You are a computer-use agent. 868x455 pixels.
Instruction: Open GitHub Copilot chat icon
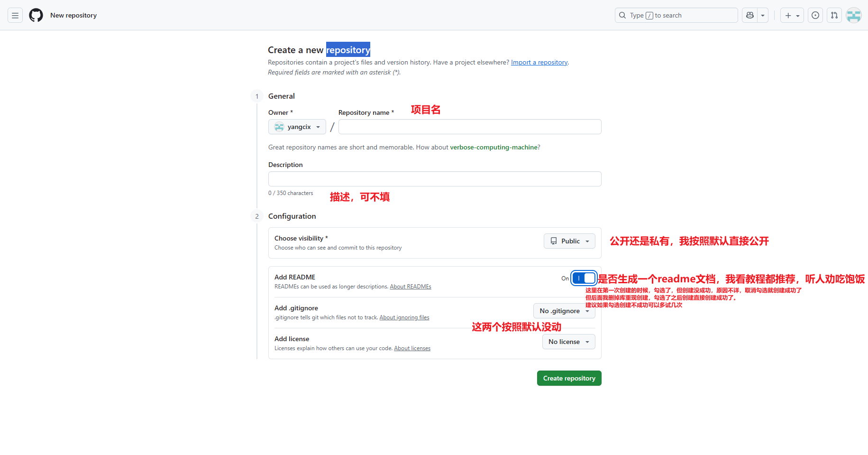749,15
